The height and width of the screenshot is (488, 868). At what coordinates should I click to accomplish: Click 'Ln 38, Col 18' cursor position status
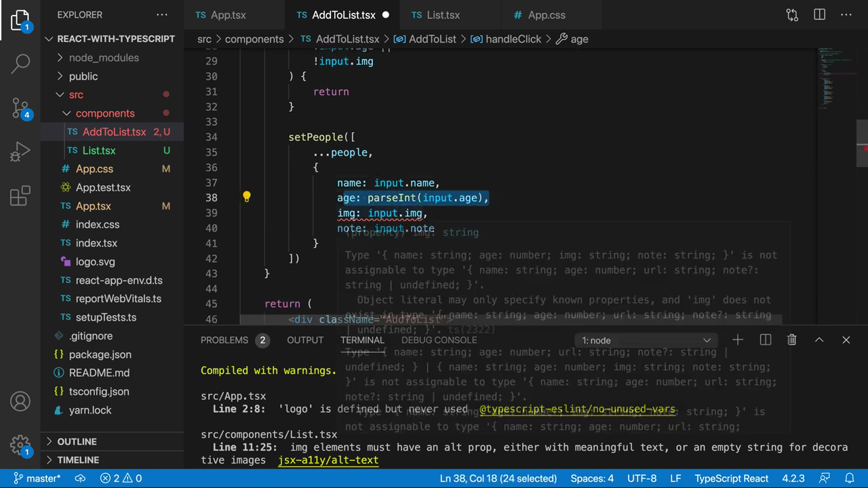(x=498, y=479)
